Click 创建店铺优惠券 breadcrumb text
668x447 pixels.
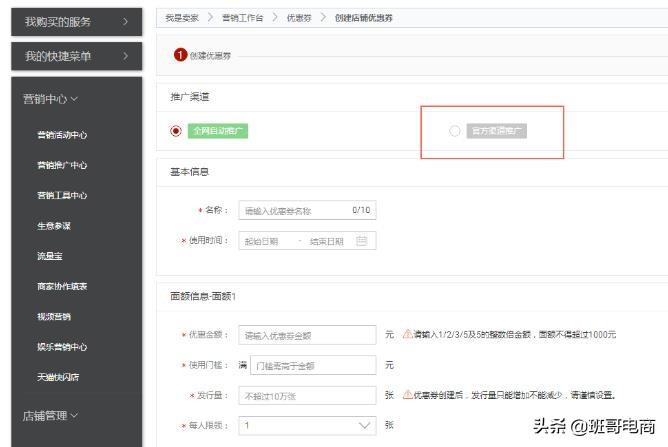click(x=363, y=18)
